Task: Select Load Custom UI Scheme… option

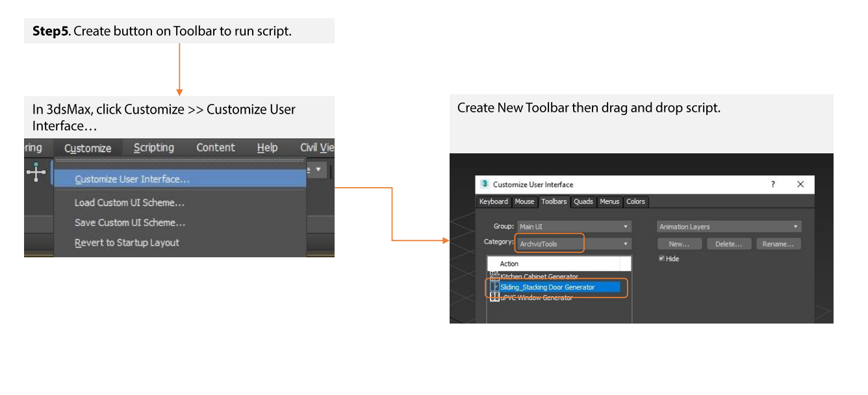Action: coord(129,203)
